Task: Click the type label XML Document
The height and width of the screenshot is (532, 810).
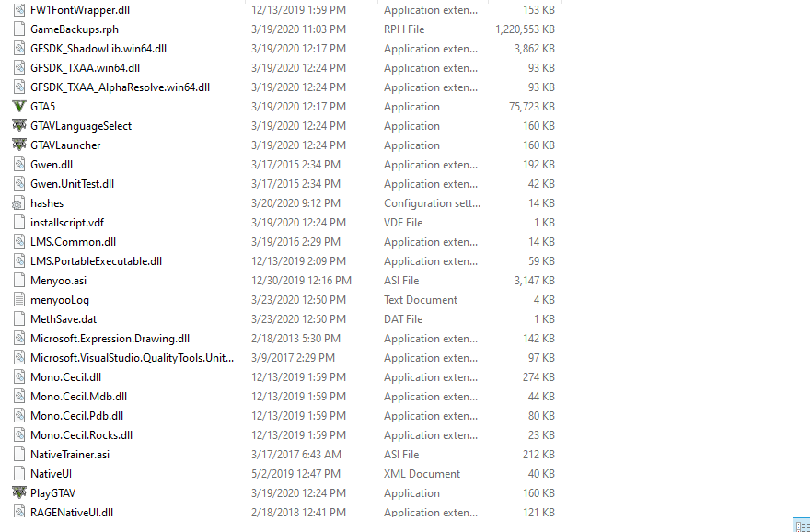Action: (422, 474)
